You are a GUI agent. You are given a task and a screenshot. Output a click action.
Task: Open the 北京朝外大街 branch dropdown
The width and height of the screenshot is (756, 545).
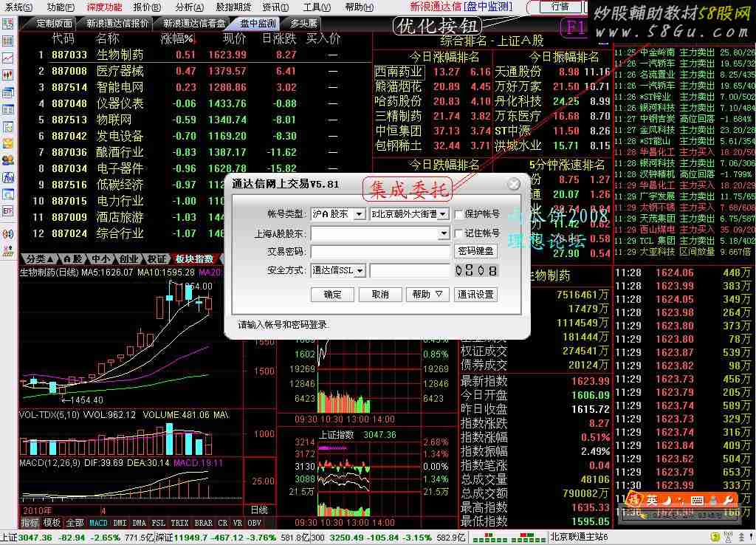(x=443, y=213)
